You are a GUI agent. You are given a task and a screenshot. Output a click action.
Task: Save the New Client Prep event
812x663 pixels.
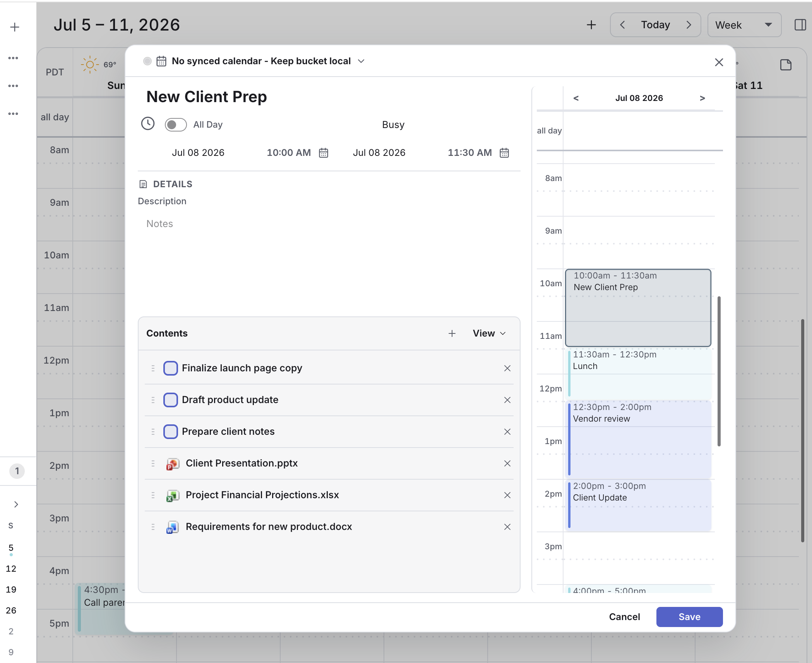pyautogui.click(x=689, y=617)
